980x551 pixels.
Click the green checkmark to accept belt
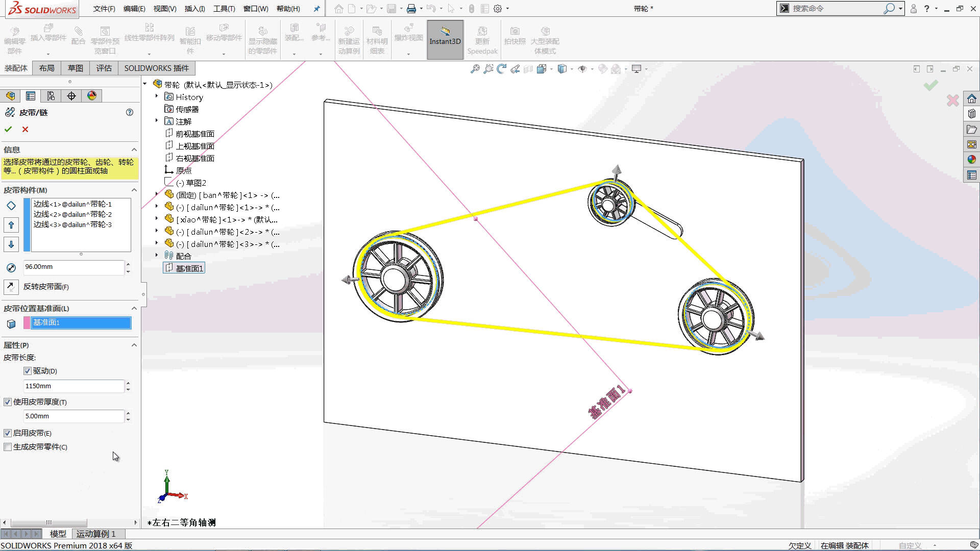tap(8, 130)
